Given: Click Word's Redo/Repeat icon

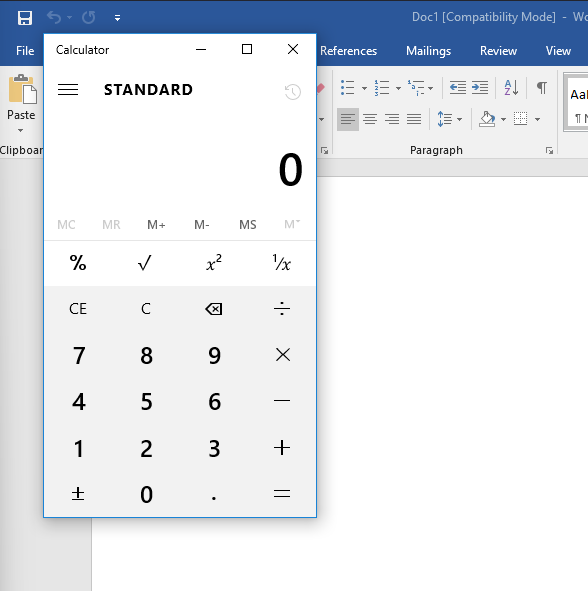Looking at the screenshot, I should click(x=89, y=17).
